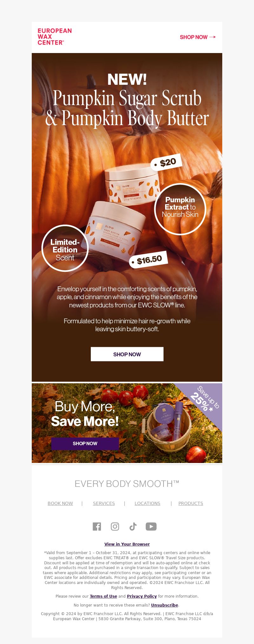The image size is (254, 644).
Task: Open the Facebook social icon
Action: coord(97,527)
